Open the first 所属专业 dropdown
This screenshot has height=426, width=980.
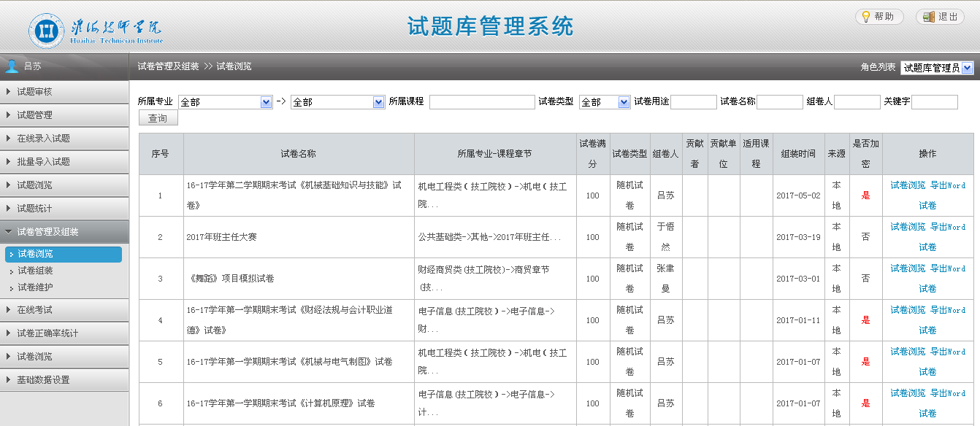coord(225,102)
